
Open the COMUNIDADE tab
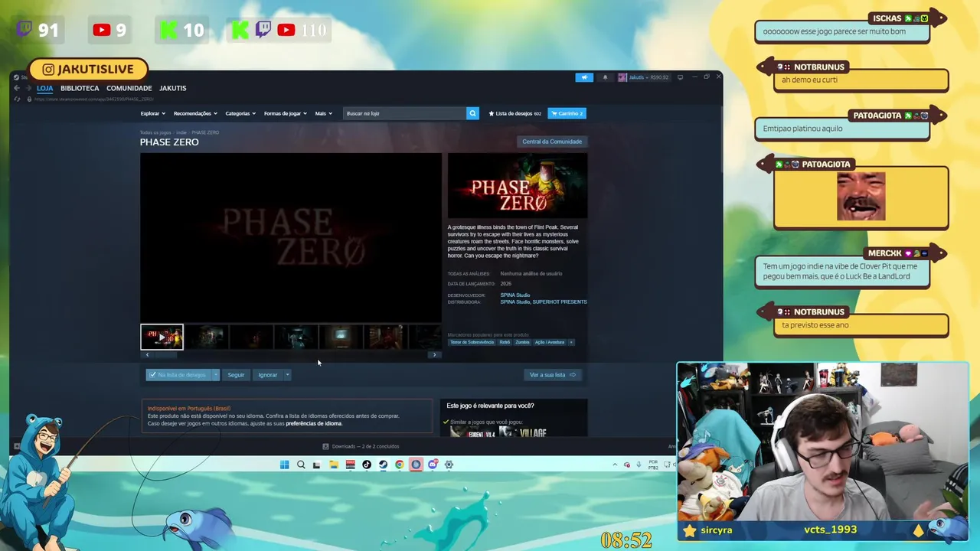129,88
